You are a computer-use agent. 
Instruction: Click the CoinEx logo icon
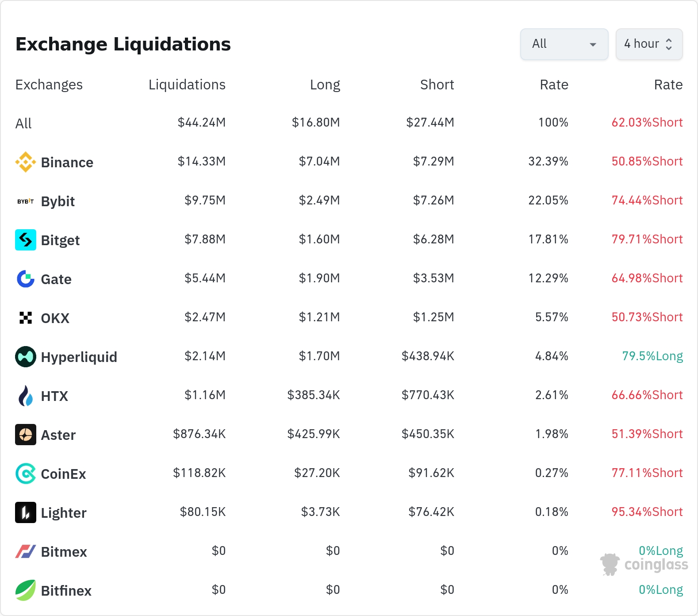pos(26,474)
